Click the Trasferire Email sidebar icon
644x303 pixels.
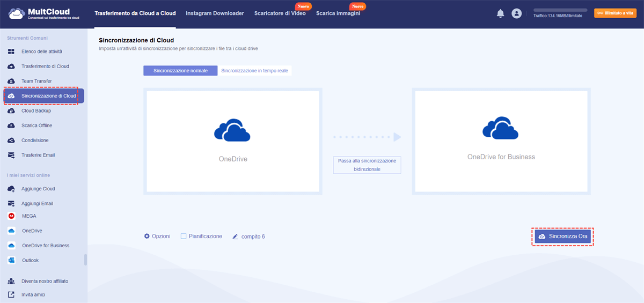pos(11,155)
